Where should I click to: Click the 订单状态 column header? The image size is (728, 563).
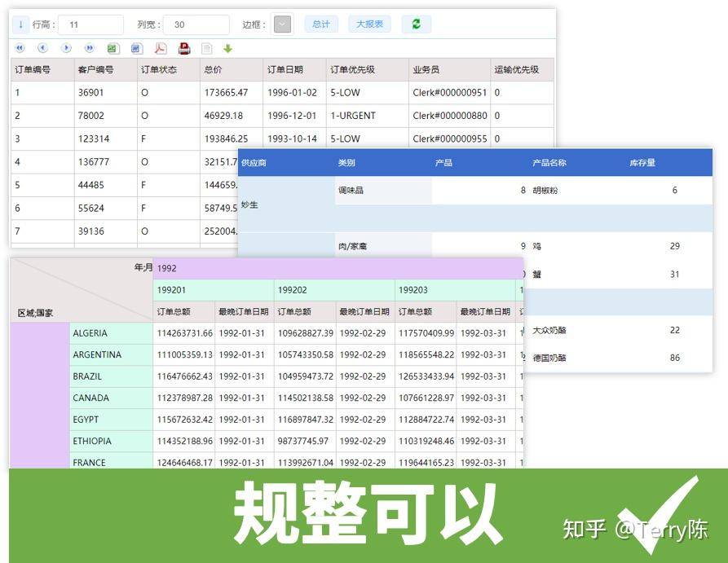169,69
